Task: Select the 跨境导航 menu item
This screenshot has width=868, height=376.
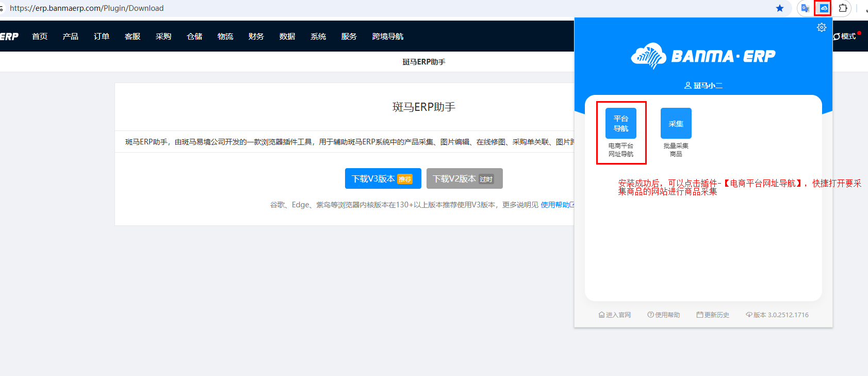Action: point(387,36)
